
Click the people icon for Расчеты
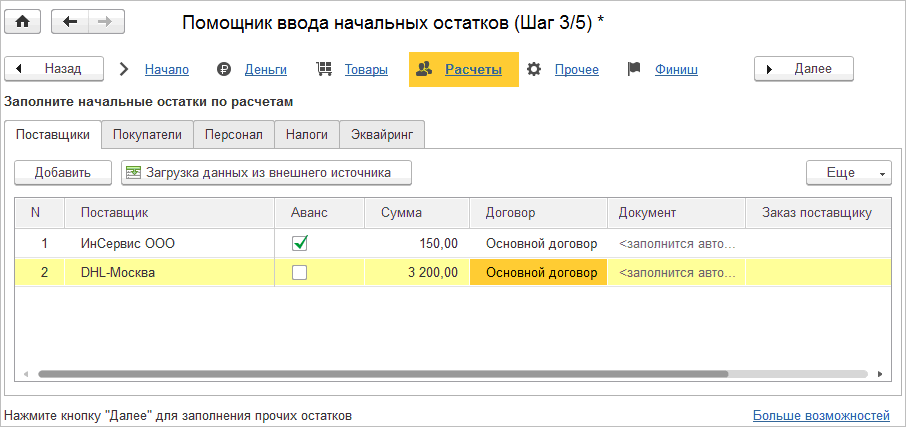(424, 69)
